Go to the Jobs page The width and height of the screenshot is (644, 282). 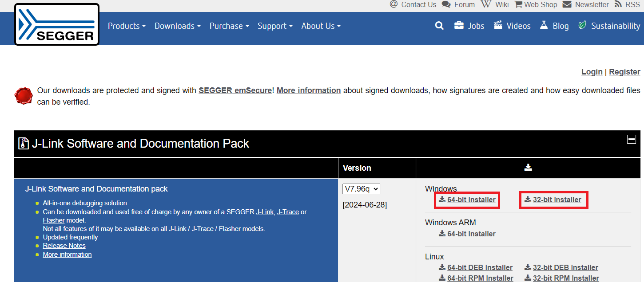pyautogui.click(x=476, y=26)
